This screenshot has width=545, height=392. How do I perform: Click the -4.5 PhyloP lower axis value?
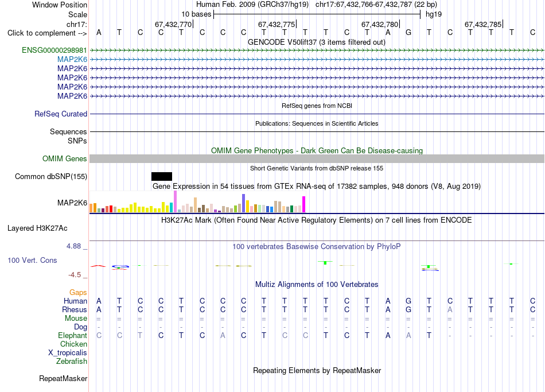[x=75, y=275]
